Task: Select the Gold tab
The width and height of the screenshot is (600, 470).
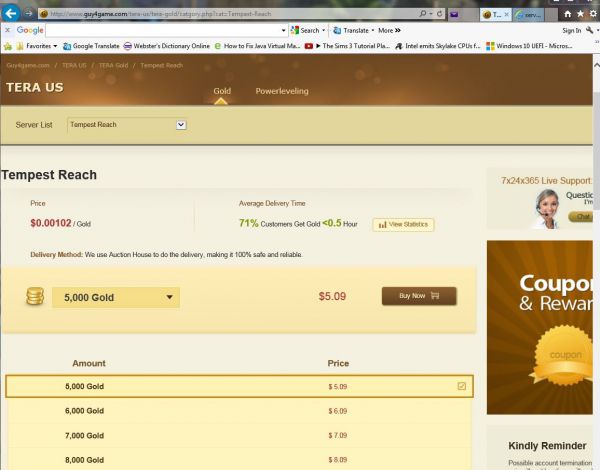Action: (x=221, y=91)
